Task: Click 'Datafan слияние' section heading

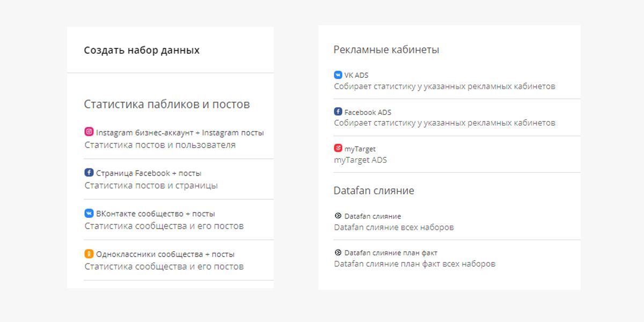Action: click(x=374, y=191)
